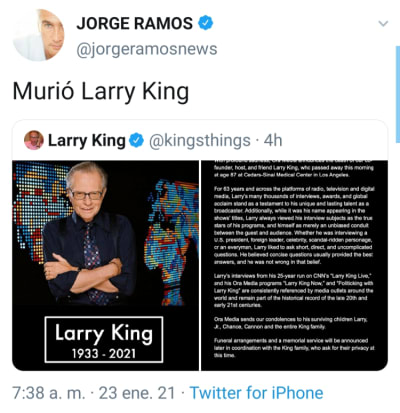Click Larry King's verified checkmark badge

click(137, 140)
